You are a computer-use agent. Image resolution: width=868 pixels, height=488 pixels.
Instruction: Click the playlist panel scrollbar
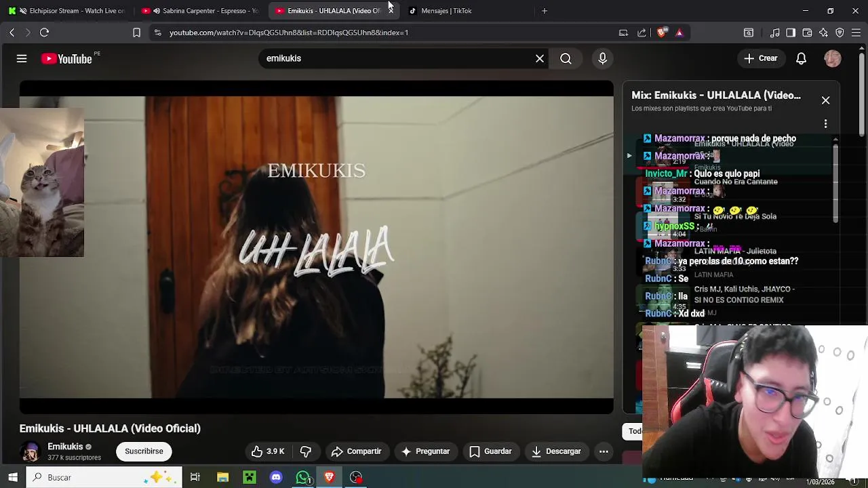pos(835,183)
